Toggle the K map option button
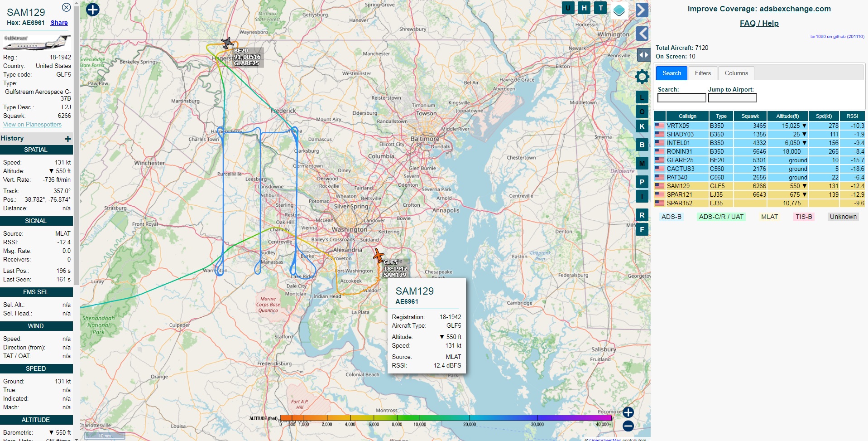This screenshot has width=868, height=441. [642, 126]
